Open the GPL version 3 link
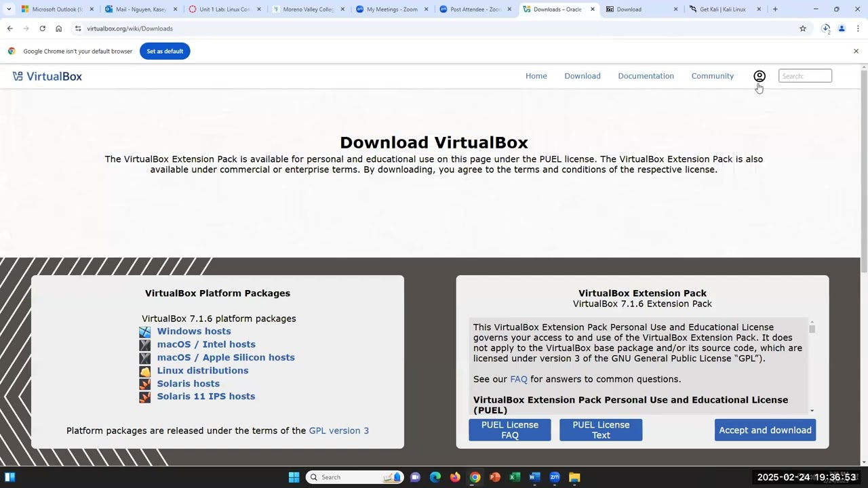The width and height of the screenshot is (868, 488). tap(339, 430)
